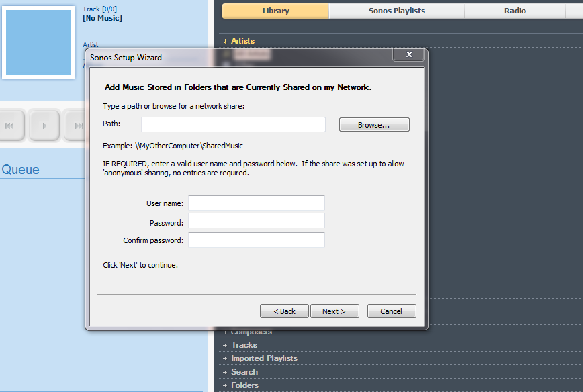
Task: Focus the User name field
Action: (256, 203)
